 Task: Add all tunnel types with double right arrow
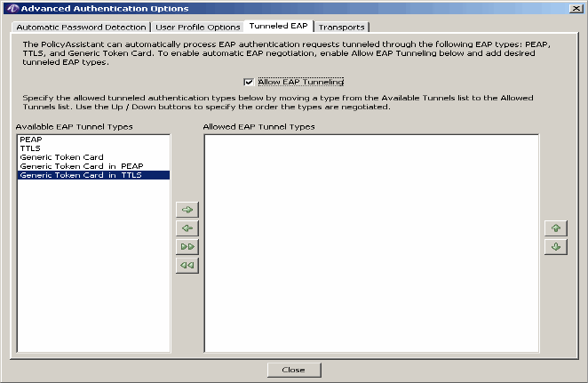click(x=187, y=246)
